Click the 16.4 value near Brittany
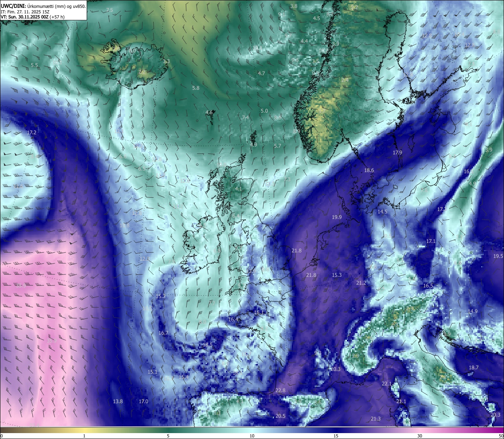This screenshot has width=504, height=439. tap(233, 320)
